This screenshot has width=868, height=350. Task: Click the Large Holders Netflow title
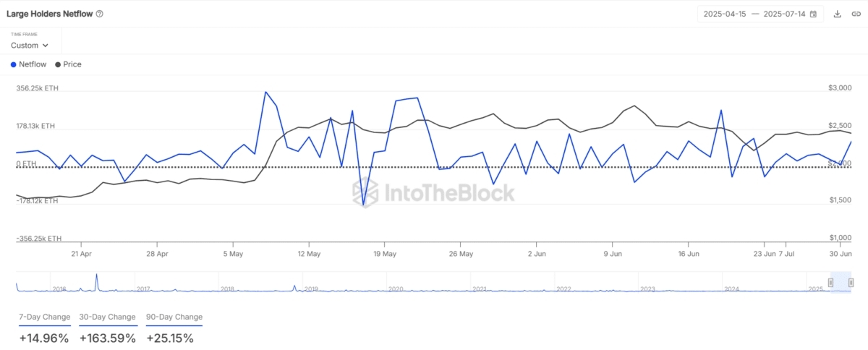pos(48,14)
